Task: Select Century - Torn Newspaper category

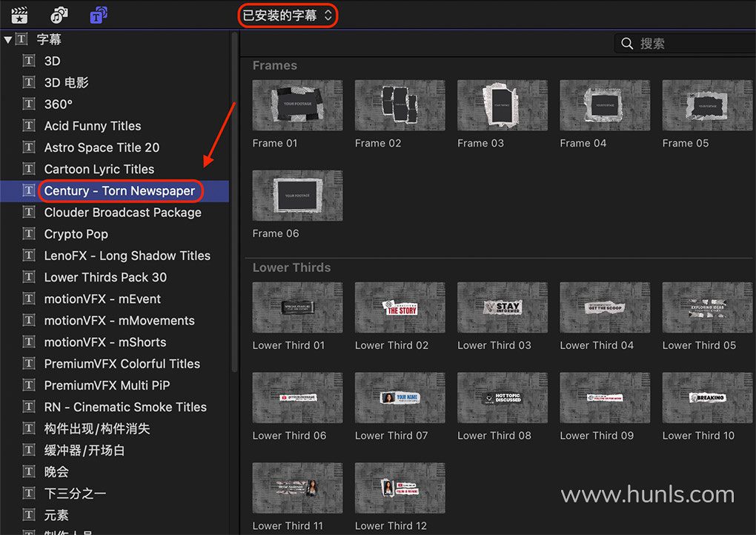Action: pyautogui.click(x=119, y=191)
